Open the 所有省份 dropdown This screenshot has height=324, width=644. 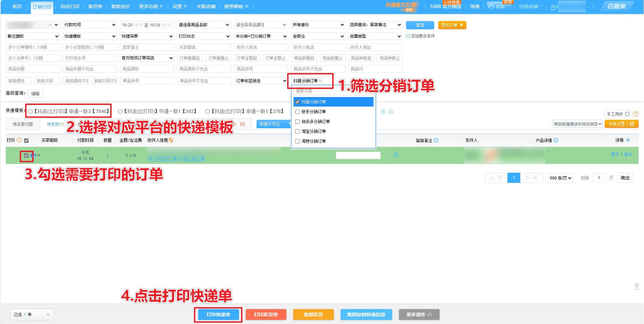[318, 25]
